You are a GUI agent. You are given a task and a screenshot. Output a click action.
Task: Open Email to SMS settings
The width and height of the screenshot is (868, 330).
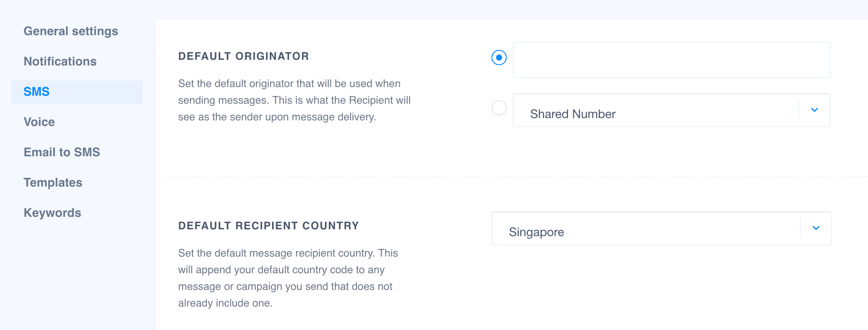62,152
